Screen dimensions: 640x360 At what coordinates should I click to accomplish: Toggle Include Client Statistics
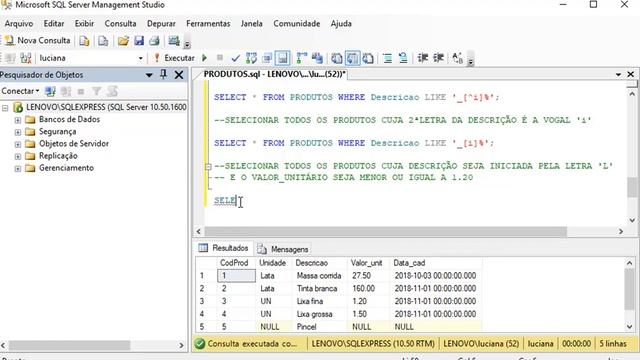point(317,58)
